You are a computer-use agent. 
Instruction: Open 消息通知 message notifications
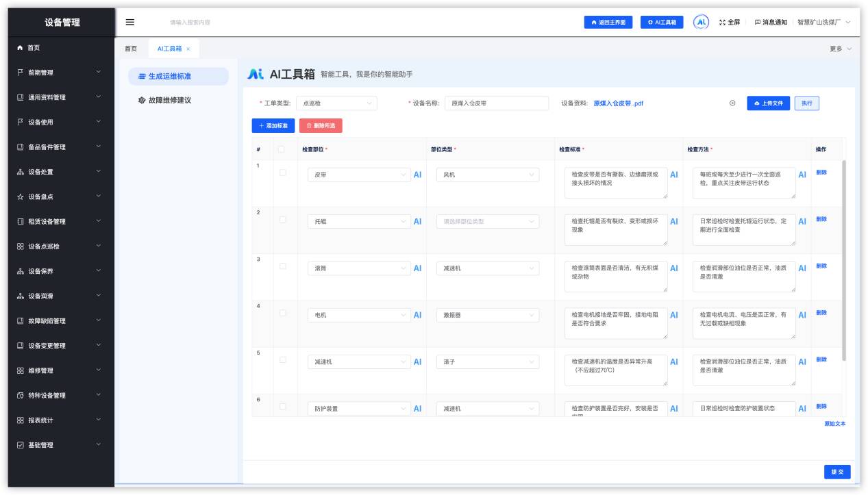(771, 23)
